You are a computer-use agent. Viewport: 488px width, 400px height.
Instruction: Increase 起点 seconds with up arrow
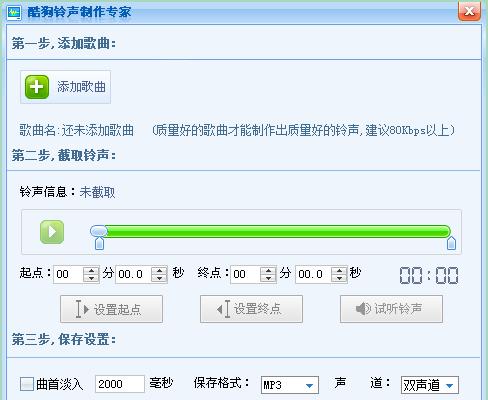tap(159, 271)
